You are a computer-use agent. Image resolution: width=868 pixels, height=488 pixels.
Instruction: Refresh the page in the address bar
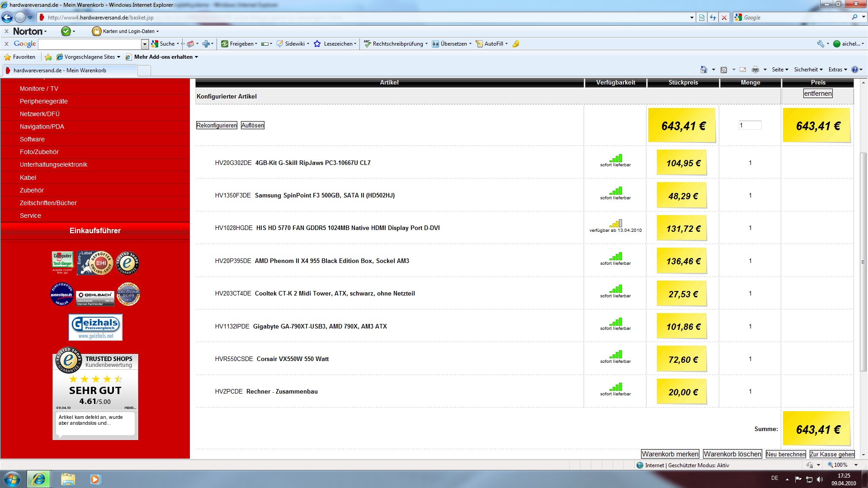click(x=713, y=18)
